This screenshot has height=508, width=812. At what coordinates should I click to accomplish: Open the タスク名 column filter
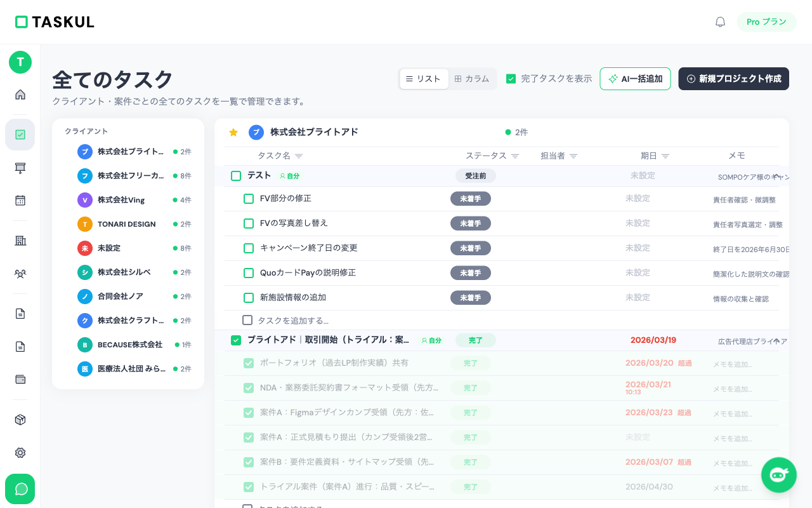pos(299,156)
